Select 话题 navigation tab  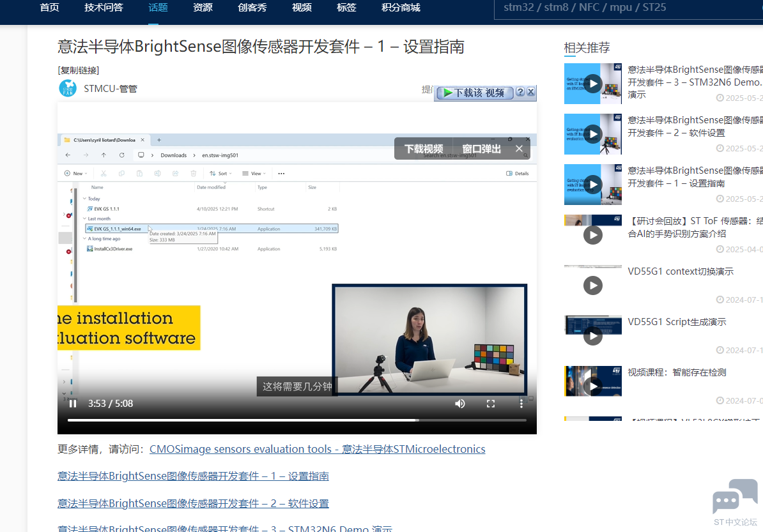[158, 8]
